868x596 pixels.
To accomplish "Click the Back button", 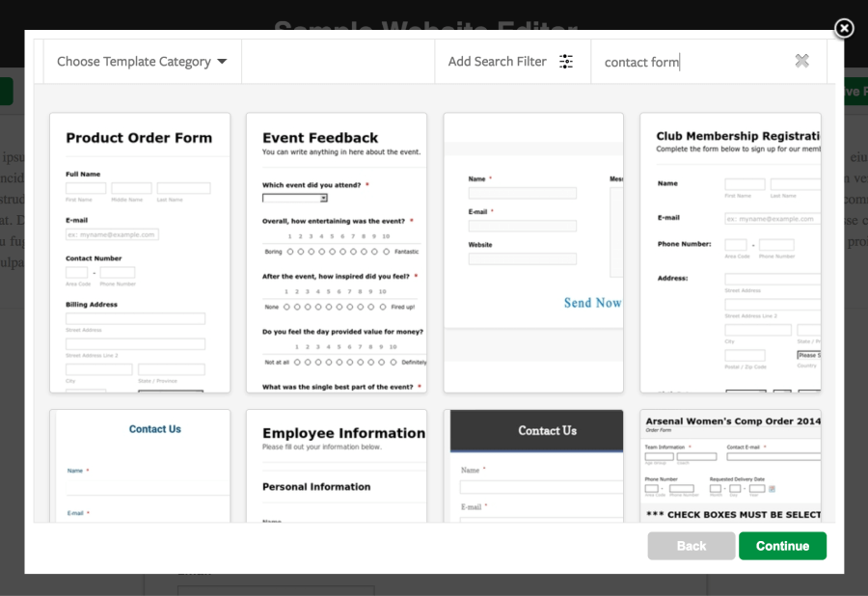I will coord(691,545).
